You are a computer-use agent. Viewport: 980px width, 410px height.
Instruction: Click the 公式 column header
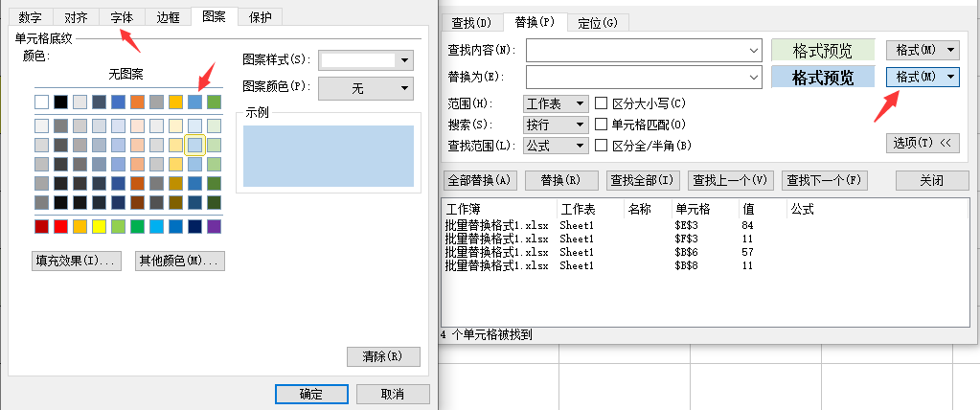tap(877, 209)
